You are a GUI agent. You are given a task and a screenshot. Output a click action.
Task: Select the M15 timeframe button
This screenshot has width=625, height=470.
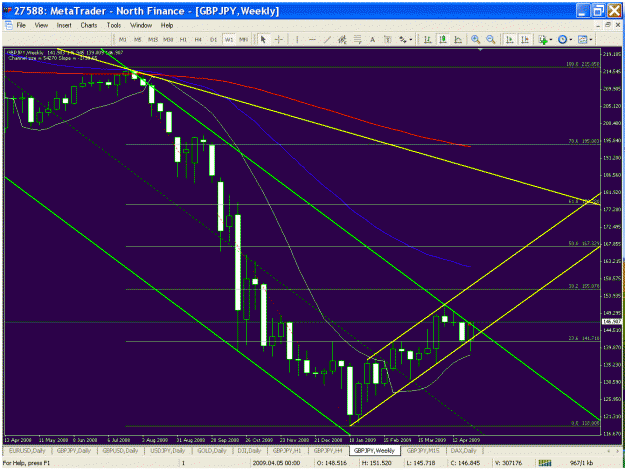153,39
